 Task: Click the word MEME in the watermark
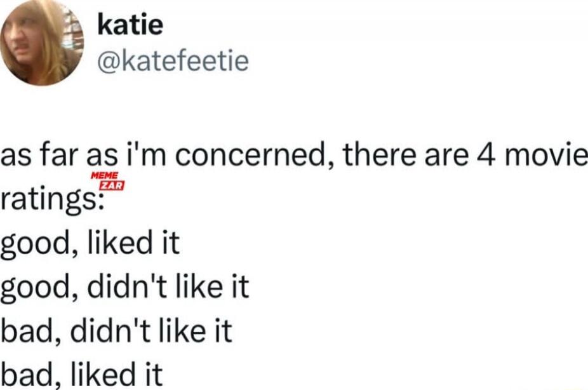coord(105,175)
